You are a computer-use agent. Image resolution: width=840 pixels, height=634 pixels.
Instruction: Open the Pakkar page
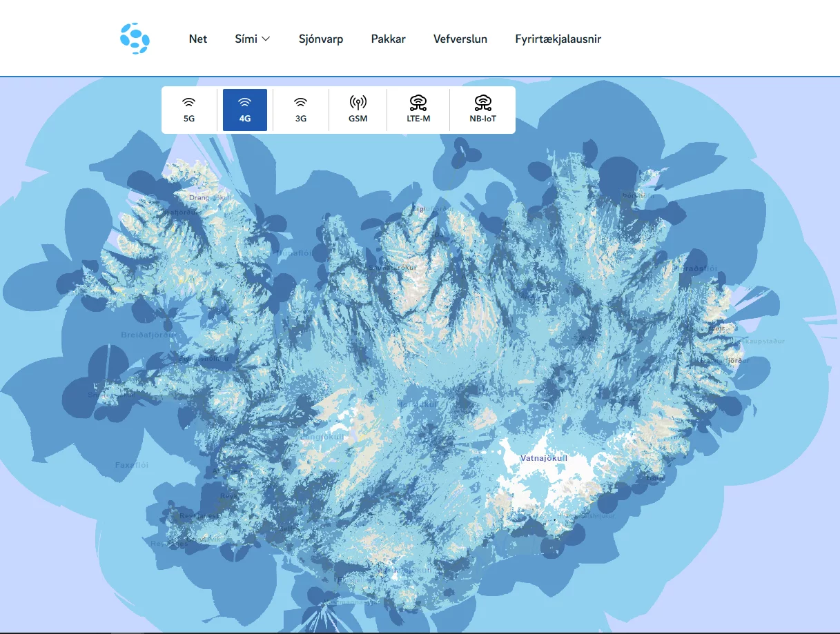[388, 39]
